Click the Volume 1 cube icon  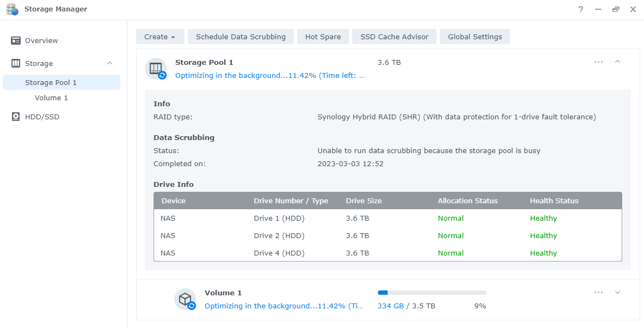pyautogui.click(x=185, y=299)
